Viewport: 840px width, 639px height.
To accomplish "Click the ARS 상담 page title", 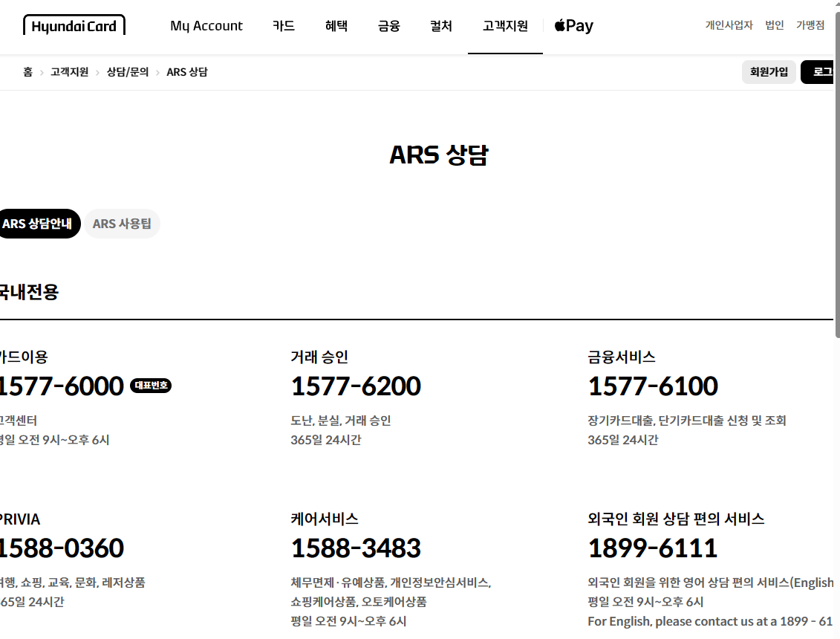I will pos(439,155).
